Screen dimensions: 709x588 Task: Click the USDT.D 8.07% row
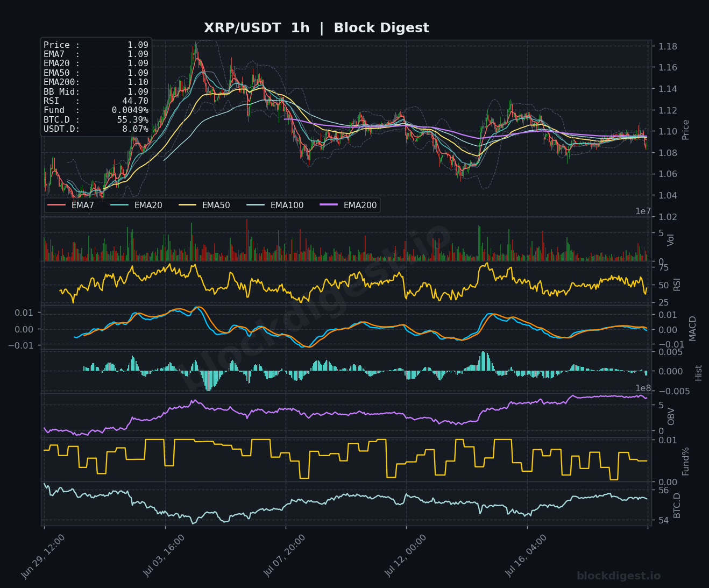click(x=96, y=129)
